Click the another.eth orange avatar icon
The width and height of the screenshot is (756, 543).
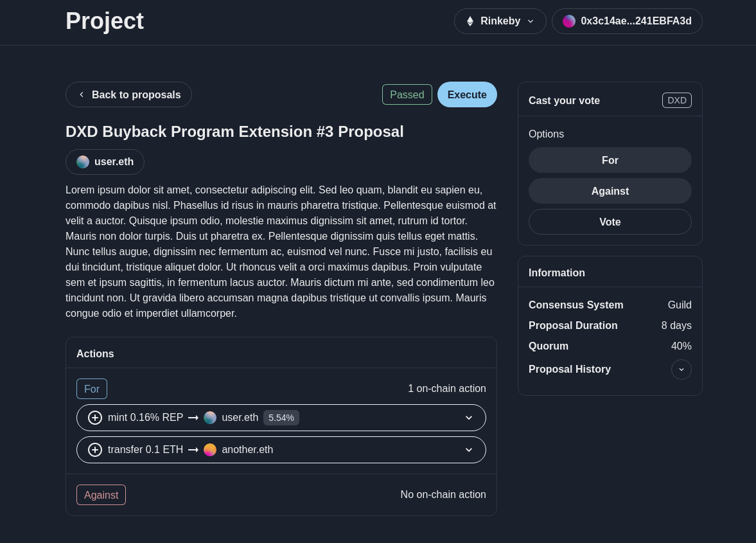(x=210, y=450)
